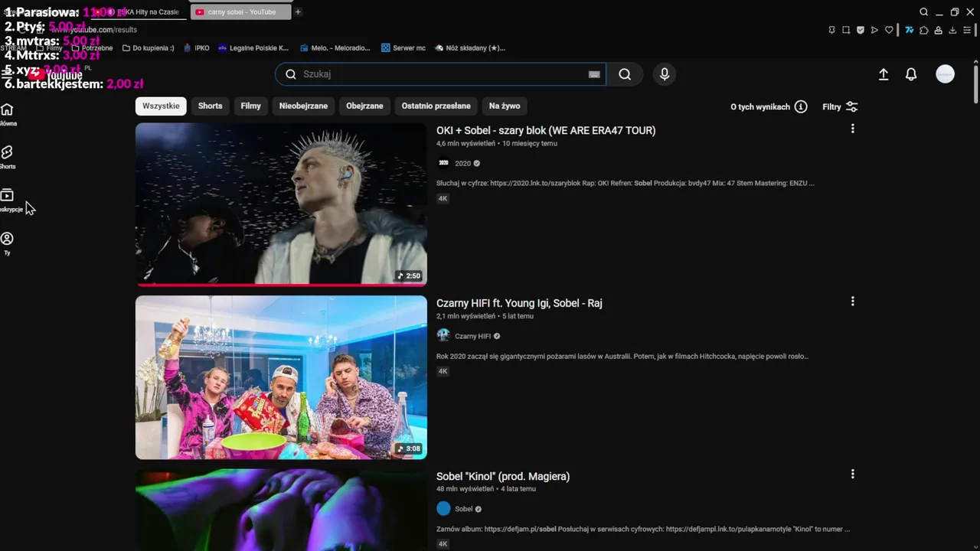Click the '4,6 mln wyświetleń' view count text
This screenshot has width=980, height=551.
tap(465, 143)
